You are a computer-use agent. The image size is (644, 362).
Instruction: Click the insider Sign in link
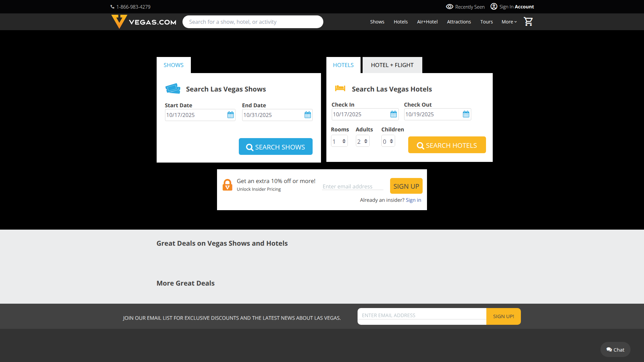(x=413, y=200)
